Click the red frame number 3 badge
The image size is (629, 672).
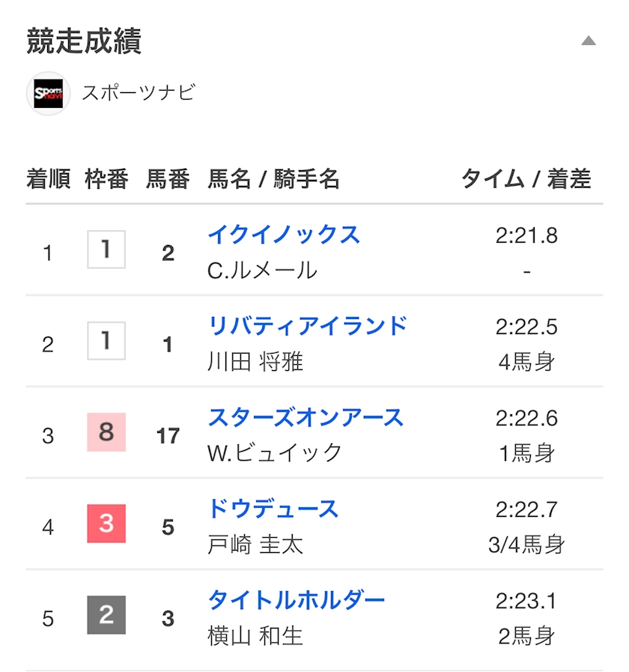pos(106,524)
